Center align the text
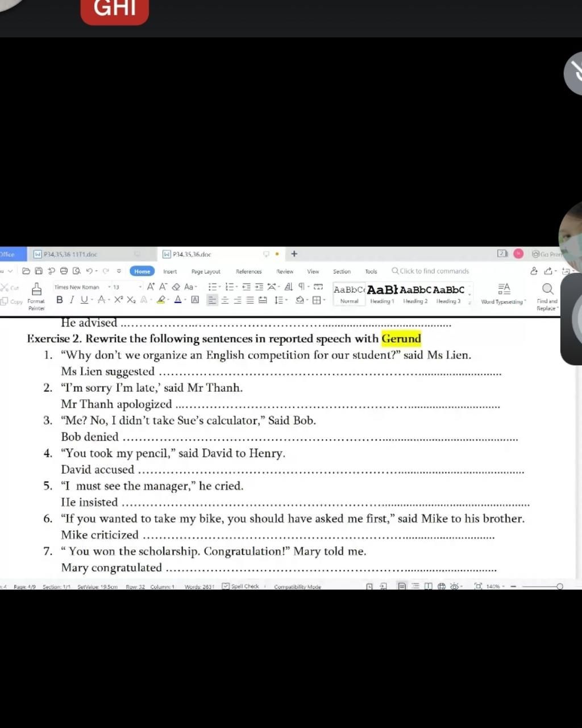Screen dimensions: 582x728 (x=225, y=300)
